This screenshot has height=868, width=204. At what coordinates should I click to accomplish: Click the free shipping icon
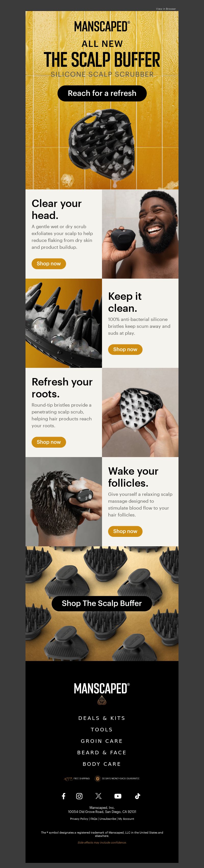[68, 778]
